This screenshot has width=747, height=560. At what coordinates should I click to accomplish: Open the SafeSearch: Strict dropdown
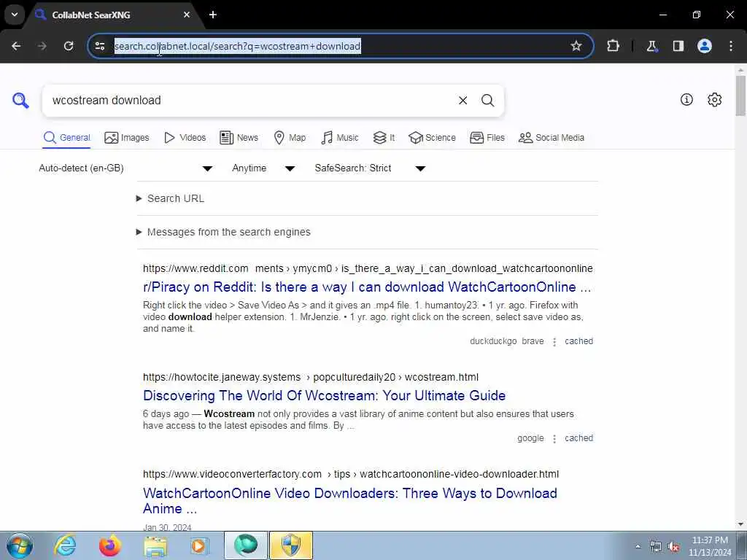(370, 168)
